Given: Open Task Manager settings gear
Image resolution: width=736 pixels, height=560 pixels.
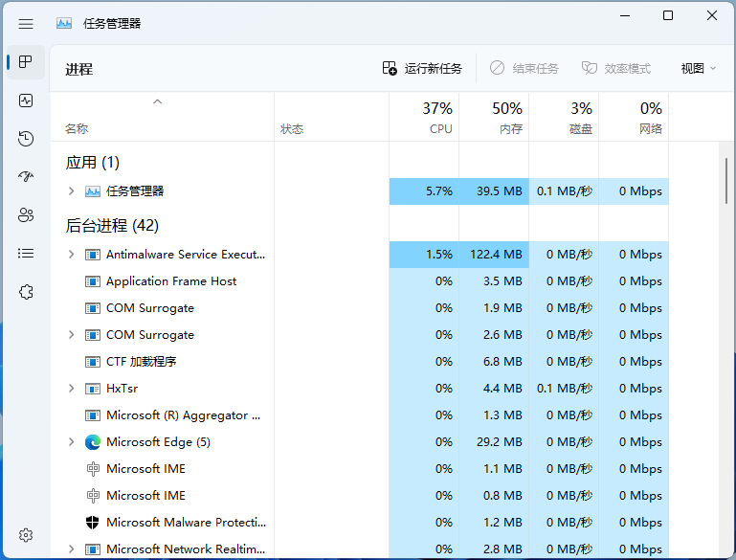Looking at the screenshot, I should tap(26, 535).
